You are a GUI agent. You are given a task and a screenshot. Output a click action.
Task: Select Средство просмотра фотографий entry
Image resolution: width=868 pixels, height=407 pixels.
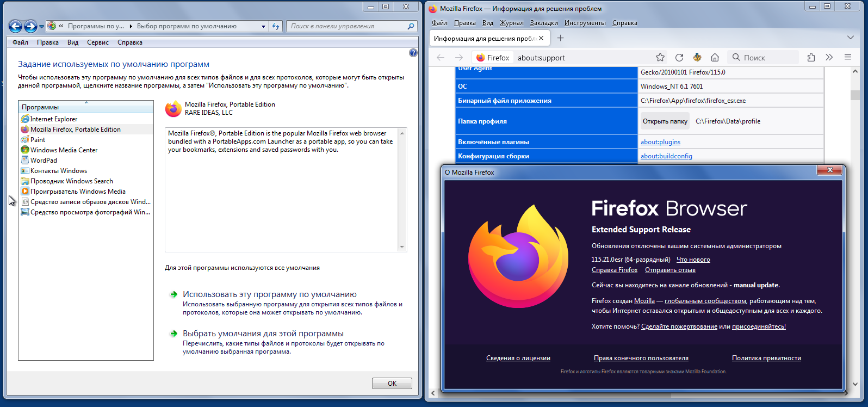point(86,212)
